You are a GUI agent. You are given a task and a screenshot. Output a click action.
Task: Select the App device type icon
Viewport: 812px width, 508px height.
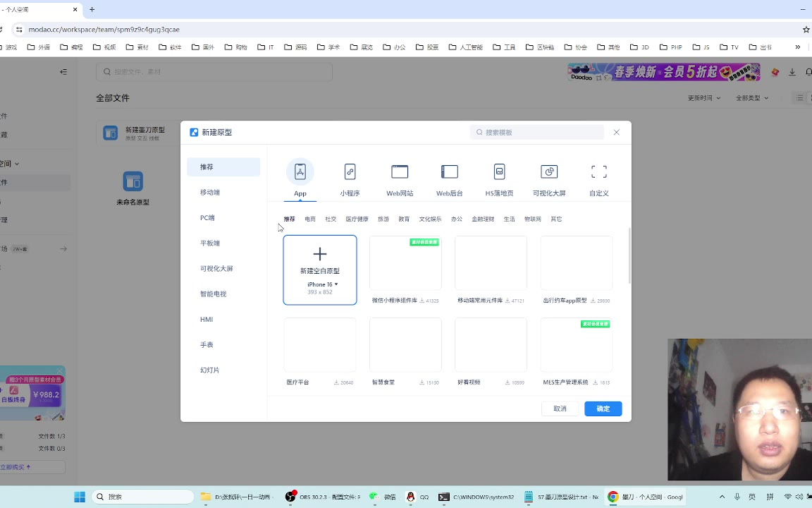pos(300,171)
